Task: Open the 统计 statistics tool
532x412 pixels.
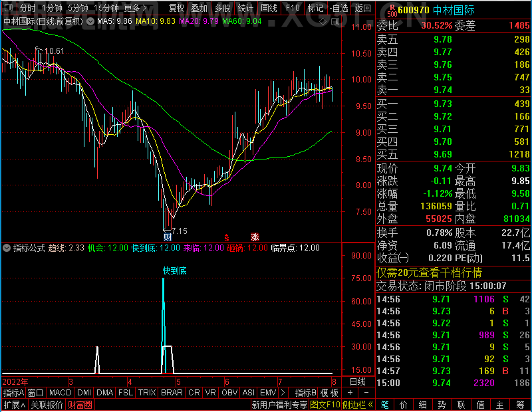Action: 245,8
